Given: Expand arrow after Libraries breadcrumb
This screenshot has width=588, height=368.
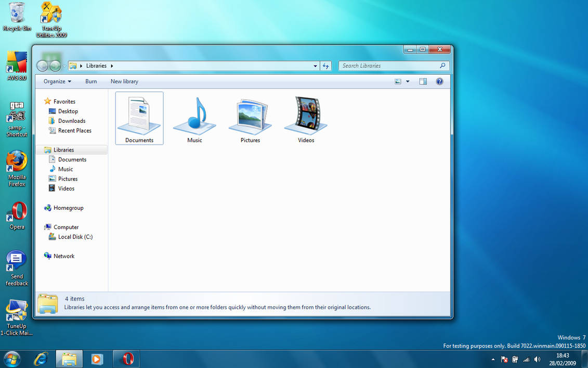Looking at the screenshot, I should click(112, 66).
